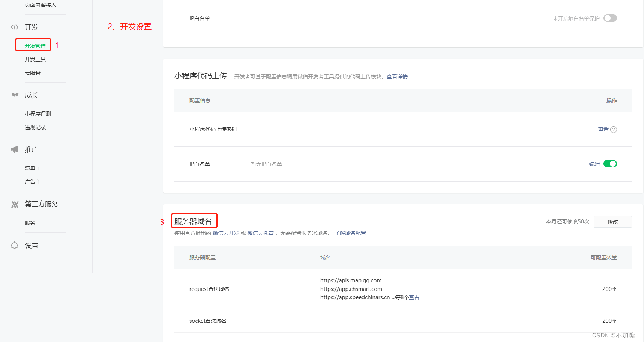The width and height of the screenshot is (644, 342).
Task: Disable the green IP白名单 toggle
Action: click(x=610, y=164)
